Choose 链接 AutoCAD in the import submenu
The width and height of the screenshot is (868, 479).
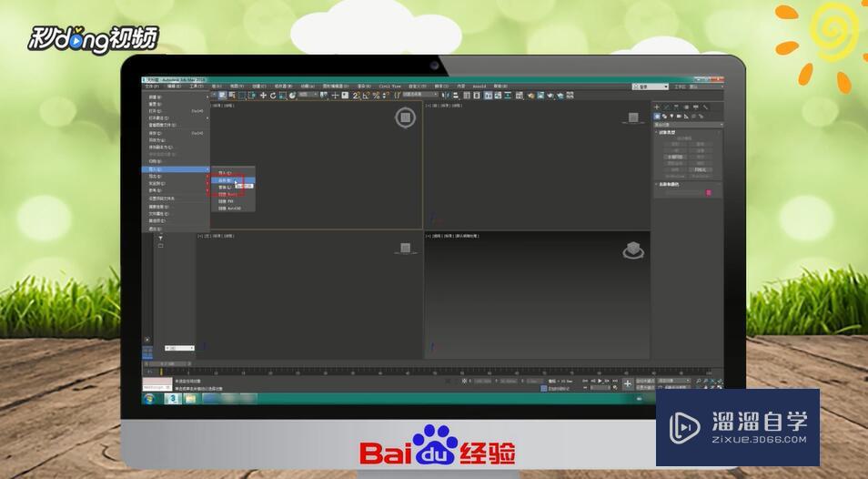234,209
